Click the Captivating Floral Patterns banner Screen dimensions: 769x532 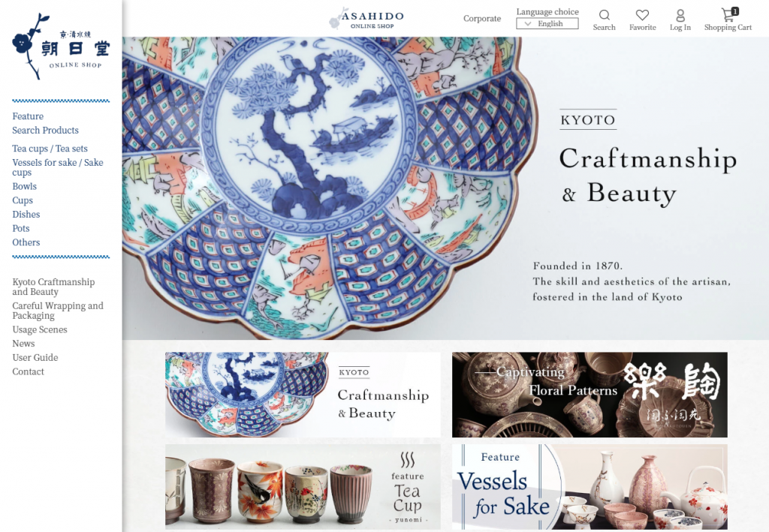[x=590, y=395]
